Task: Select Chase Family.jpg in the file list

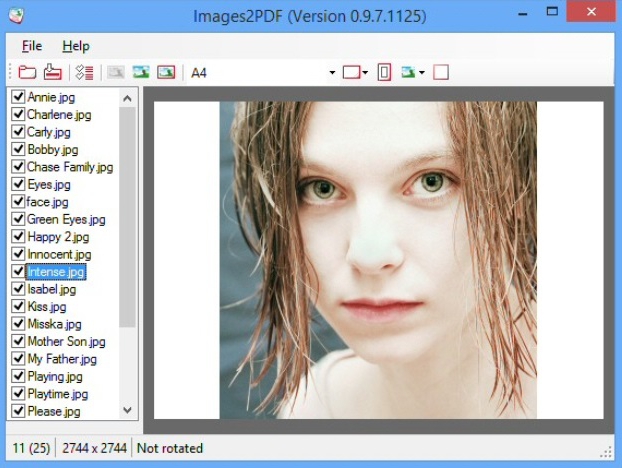Action: click(x=69, y=167)
